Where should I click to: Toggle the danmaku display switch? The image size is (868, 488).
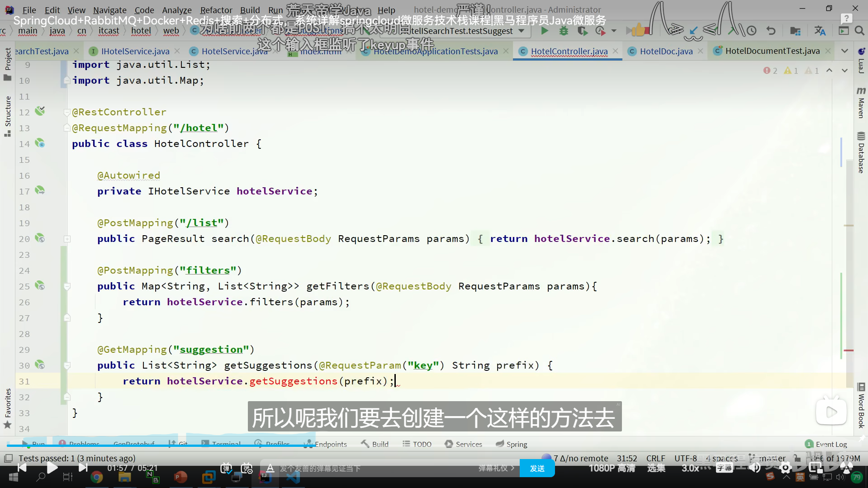[226, 468]
